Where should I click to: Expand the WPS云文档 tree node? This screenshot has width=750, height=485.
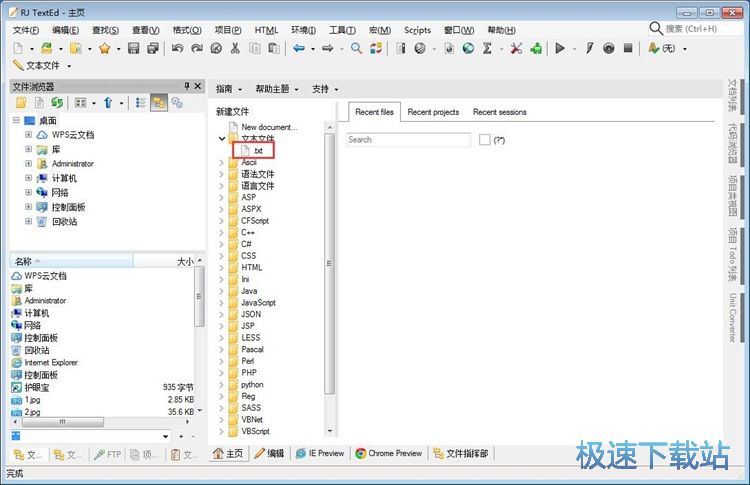[x=29, y=134]
